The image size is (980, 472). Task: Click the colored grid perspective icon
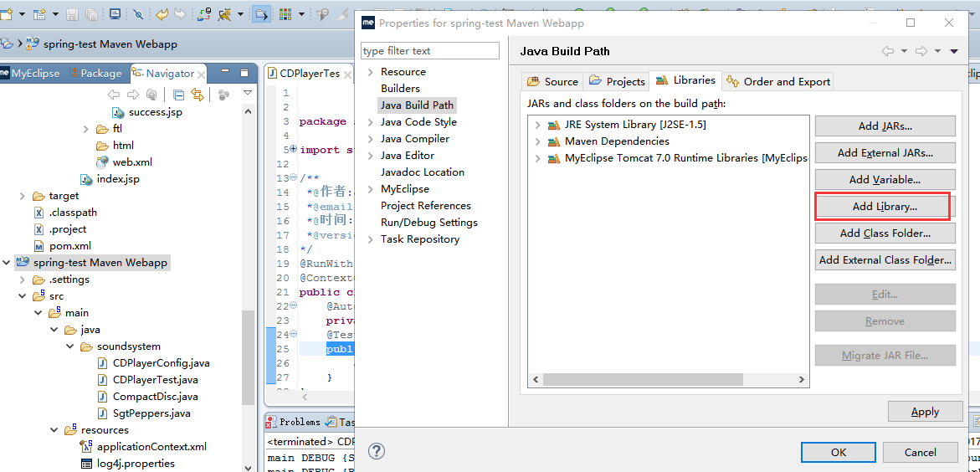[285, 13]
